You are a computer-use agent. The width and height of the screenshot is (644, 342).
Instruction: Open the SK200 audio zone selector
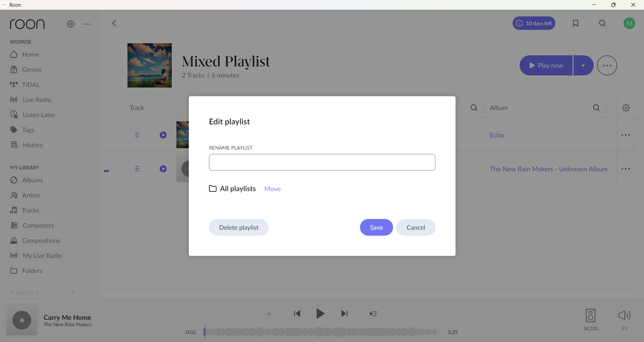591,320
